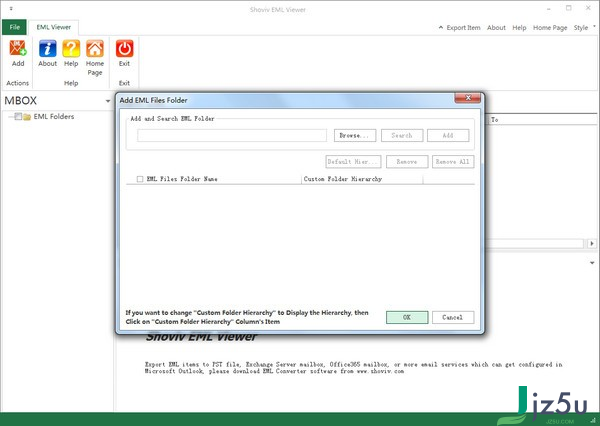This screenshot has width=600, height=426.
Task: Click Cancel in the dialog
Action: click(x=453, y=317)
